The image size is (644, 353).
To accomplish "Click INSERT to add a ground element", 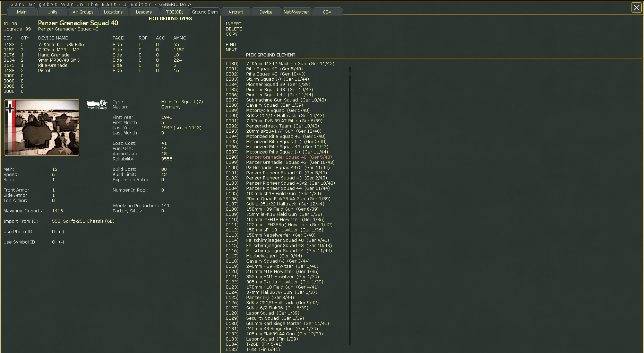I will (233, 24).
